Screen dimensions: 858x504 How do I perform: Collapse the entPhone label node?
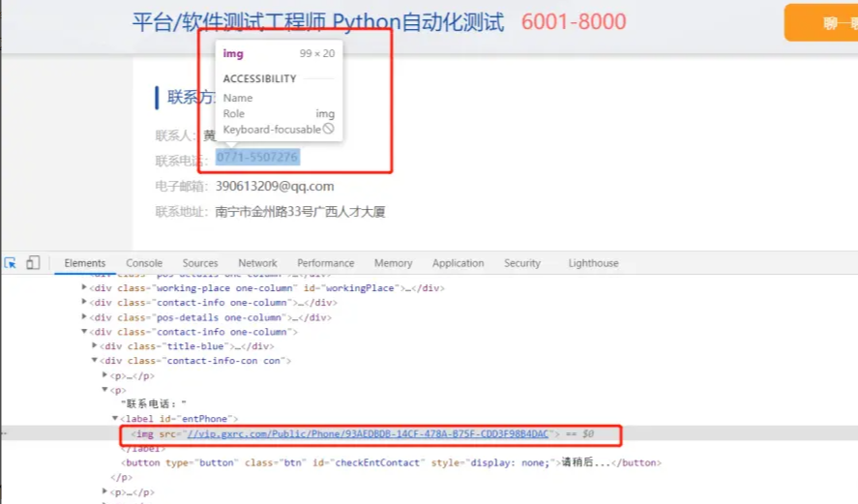[115, 419]
